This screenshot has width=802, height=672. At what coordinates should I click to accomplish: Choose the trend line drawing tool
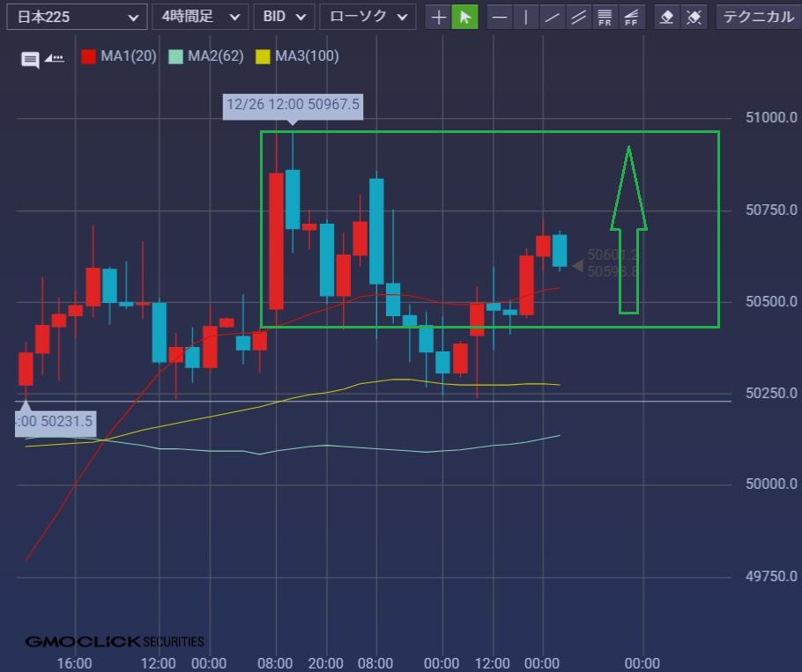pyautogui.click(x=553, y=17)
